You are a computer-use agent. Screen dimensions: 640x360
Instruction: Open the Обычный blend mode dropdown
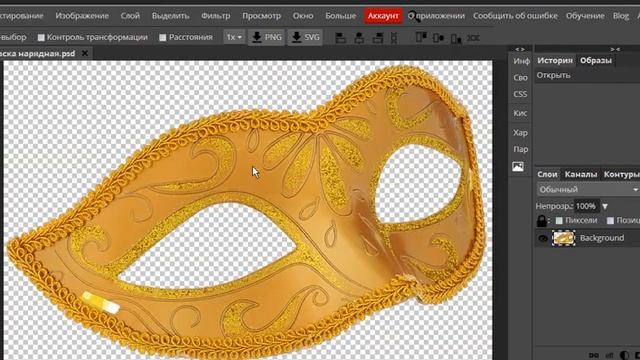click(588, 190)
